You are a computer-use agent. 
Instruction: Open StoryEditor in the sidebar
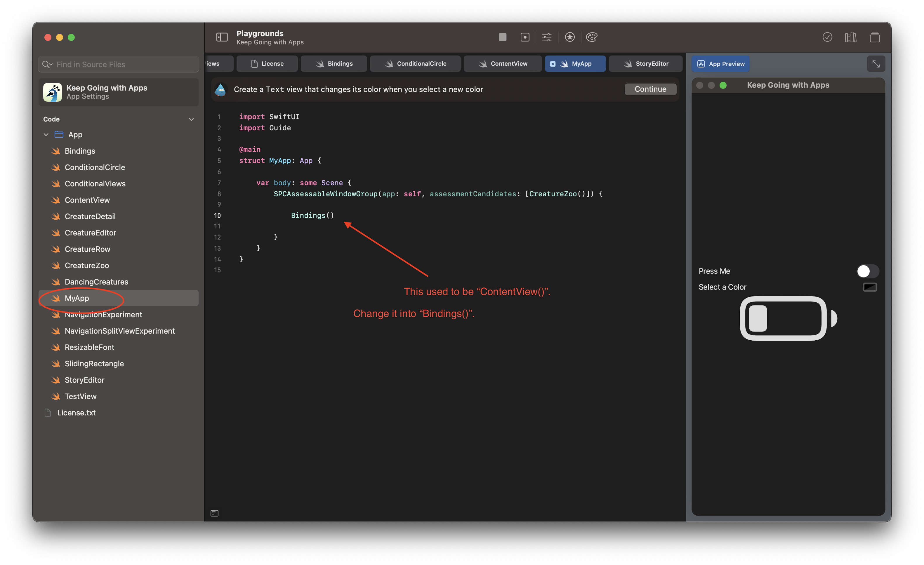click(x=119, y=380)
